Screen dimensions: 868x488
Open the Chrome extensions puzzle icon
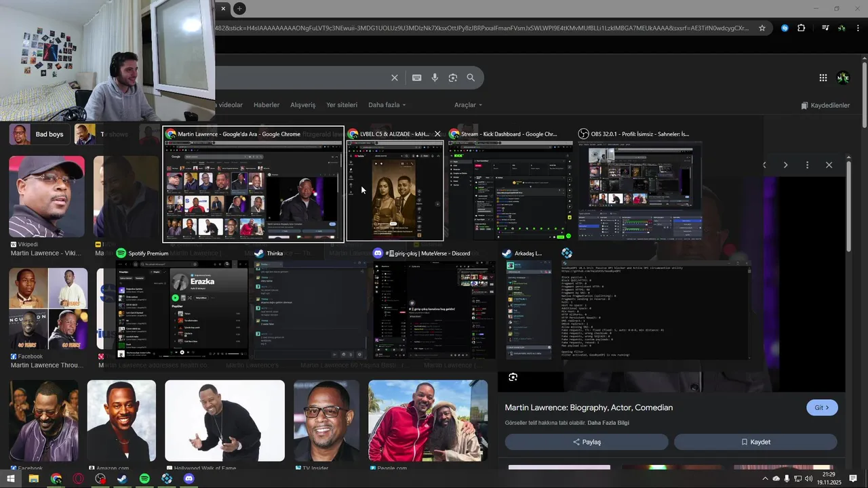(802, 28)
